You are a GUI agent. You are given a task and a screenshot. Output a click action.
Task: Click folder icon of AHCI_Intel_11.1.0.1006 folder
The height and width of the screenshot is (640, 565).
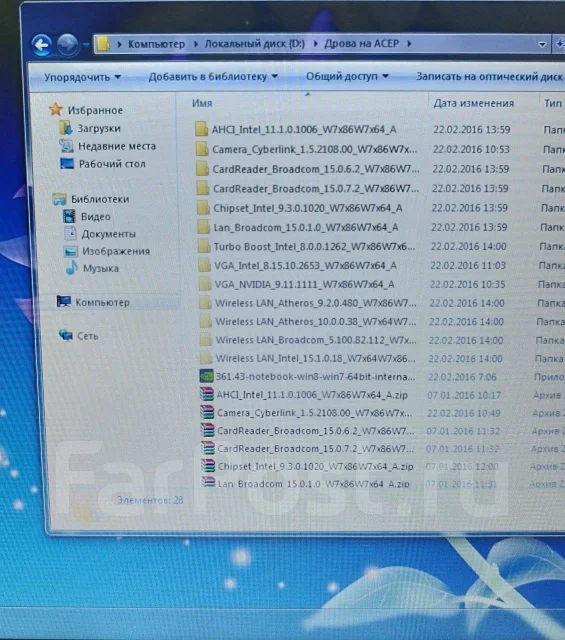[202, 129]
